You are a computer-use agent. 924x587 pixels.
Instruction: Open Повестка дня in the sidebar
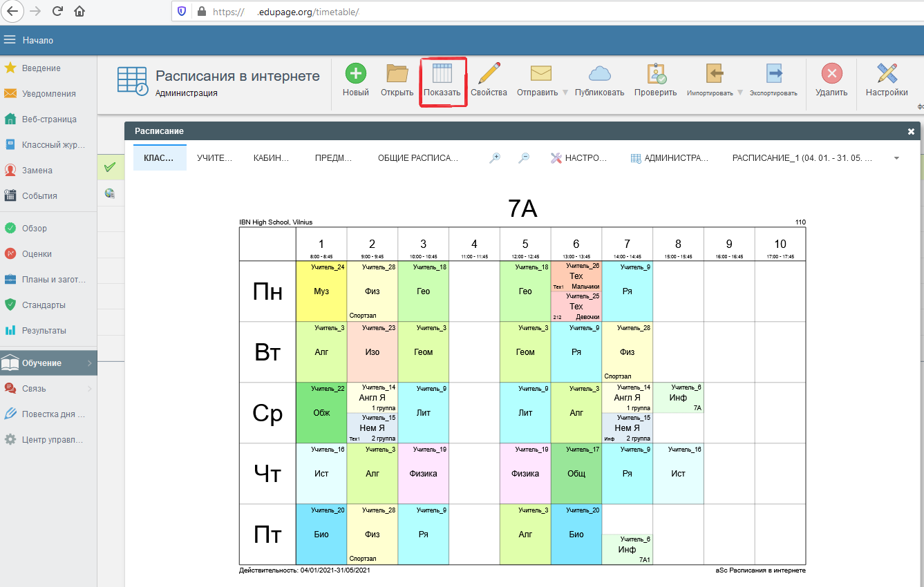[x=48, y=414]
